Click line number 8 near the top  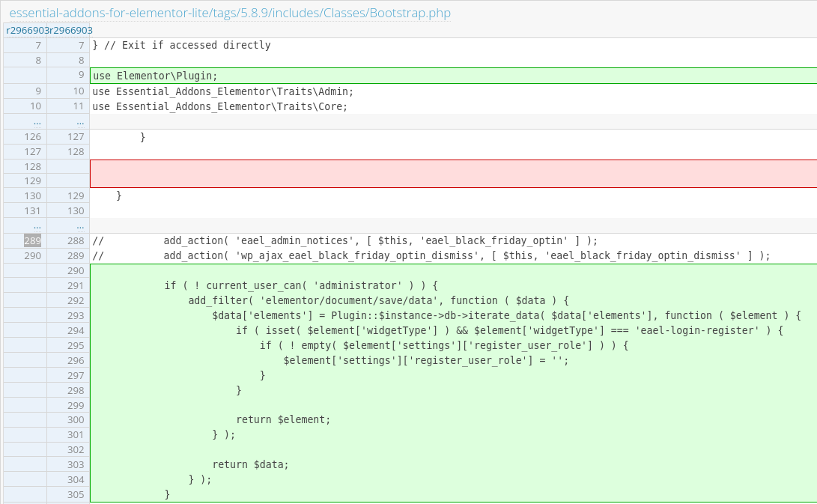pos(35,60)
